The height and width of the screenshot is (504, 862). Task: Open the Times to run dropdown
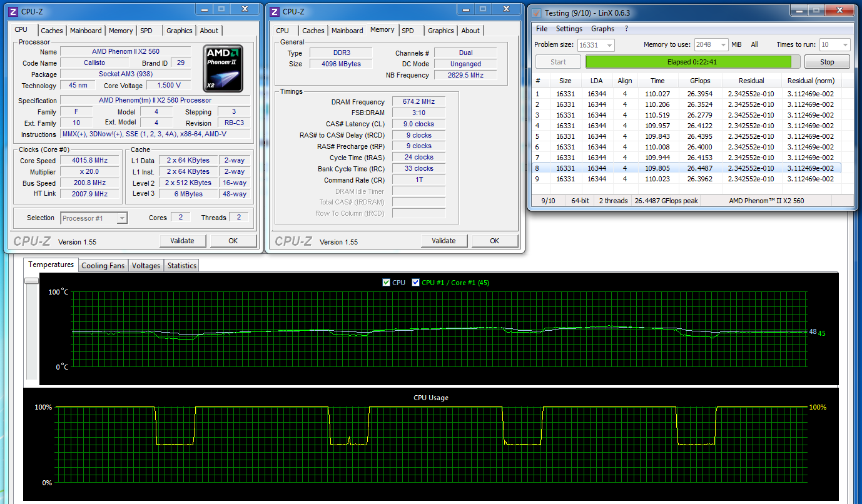tap(844, 45)
